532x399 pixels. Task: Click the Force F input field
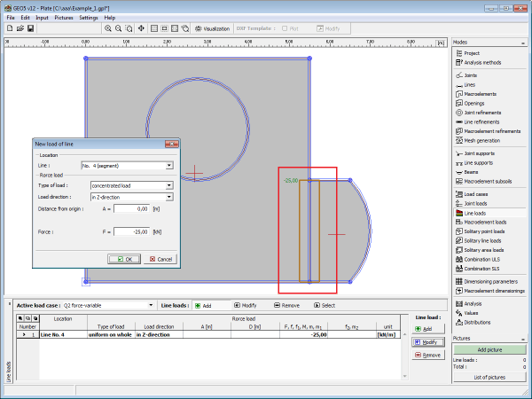(131, 232)
